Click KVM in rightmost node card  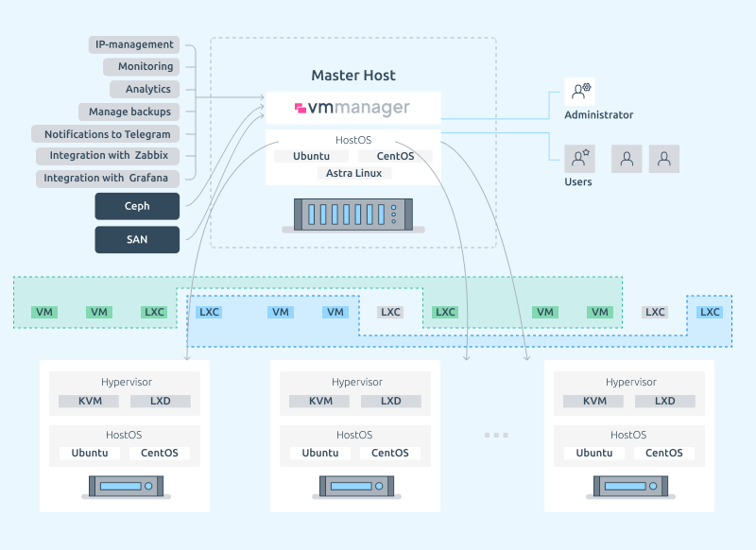[594, 401]
